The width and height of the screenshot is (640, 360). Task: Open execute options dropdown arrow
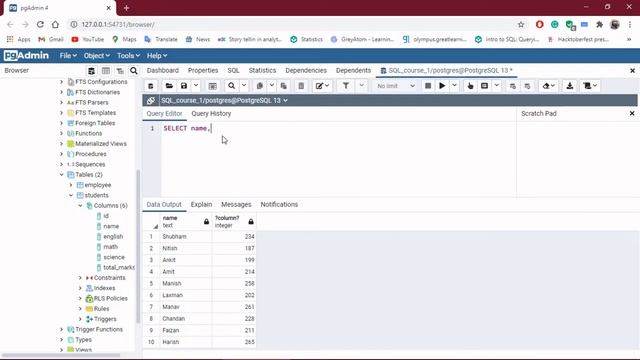(454, 86)
